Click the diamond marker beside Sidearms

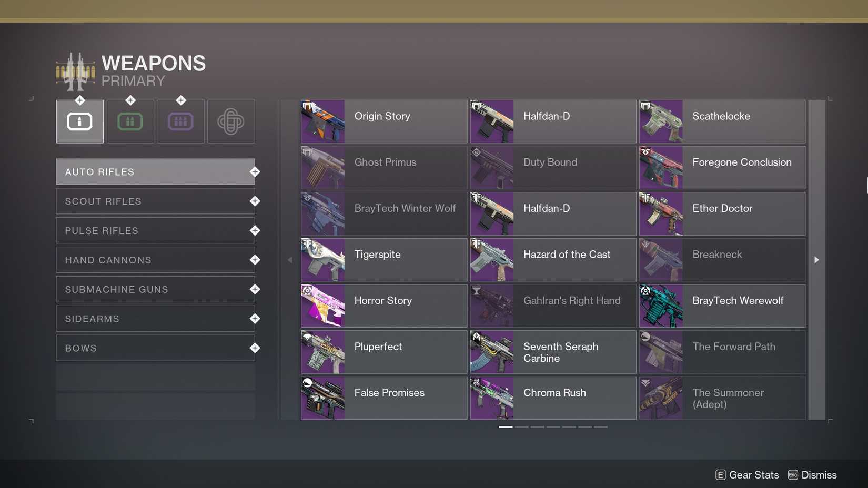pyautogui.click(x=255, y=319)
